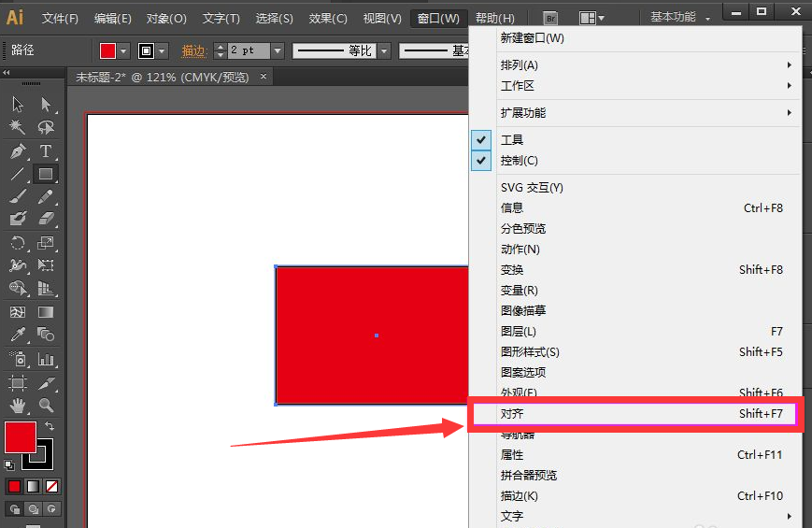Select the Rotate tool
Image resolution: width=812 pixels, height=528 pixels.
coord(18,242)
